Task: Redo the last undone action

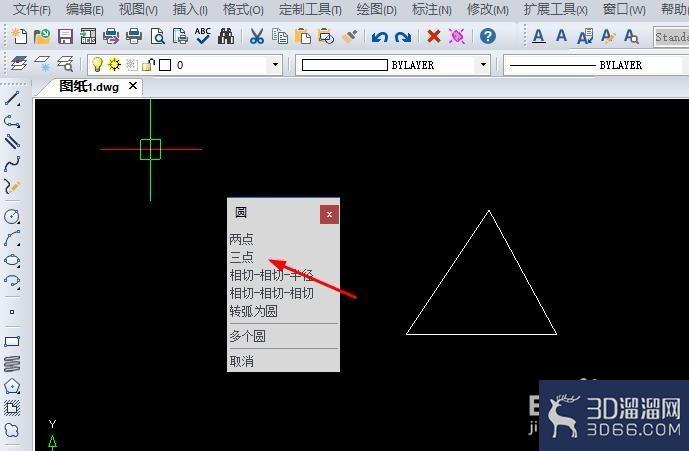Action: [403, 37]
